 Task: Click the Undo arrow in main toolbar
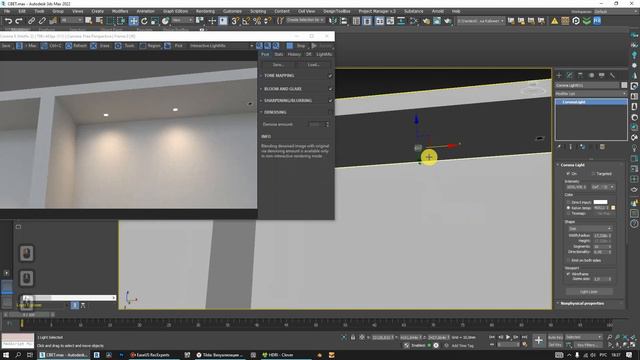pos(8,21)
